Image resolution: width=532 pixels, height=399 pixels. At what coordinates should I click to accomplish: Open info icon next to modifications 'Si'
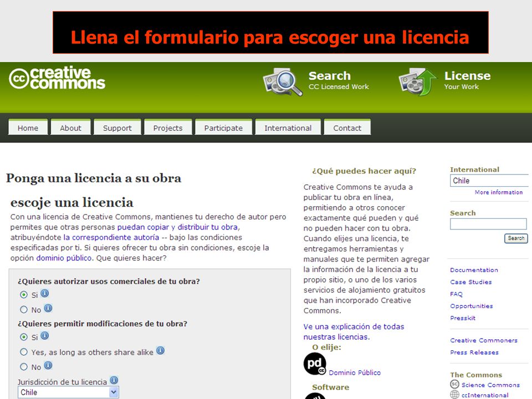click(x=45, y=336)
